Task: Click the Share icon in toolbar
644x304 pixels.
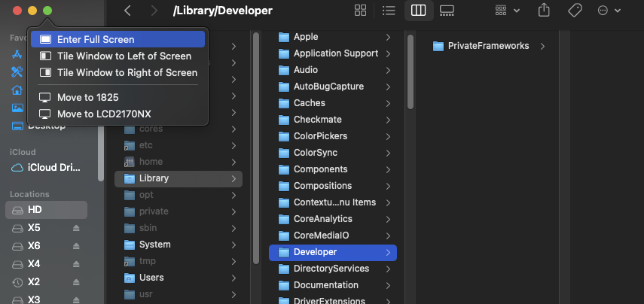Action: 545,11
